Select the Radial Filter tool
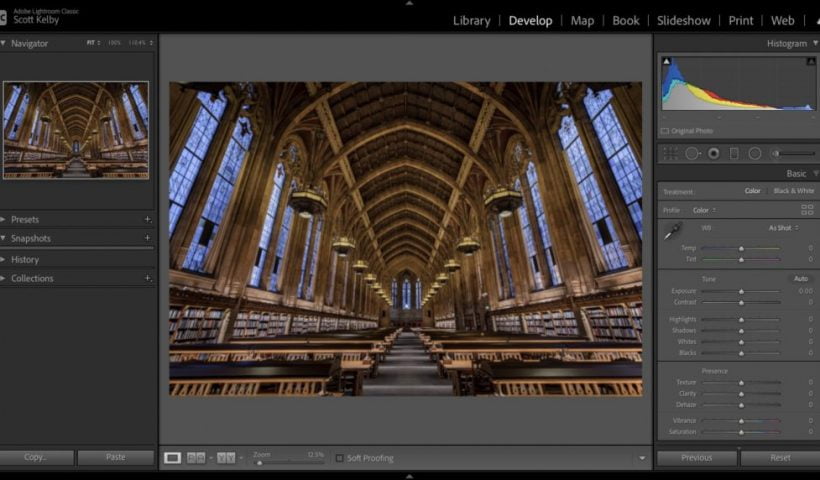 (755, 153)
